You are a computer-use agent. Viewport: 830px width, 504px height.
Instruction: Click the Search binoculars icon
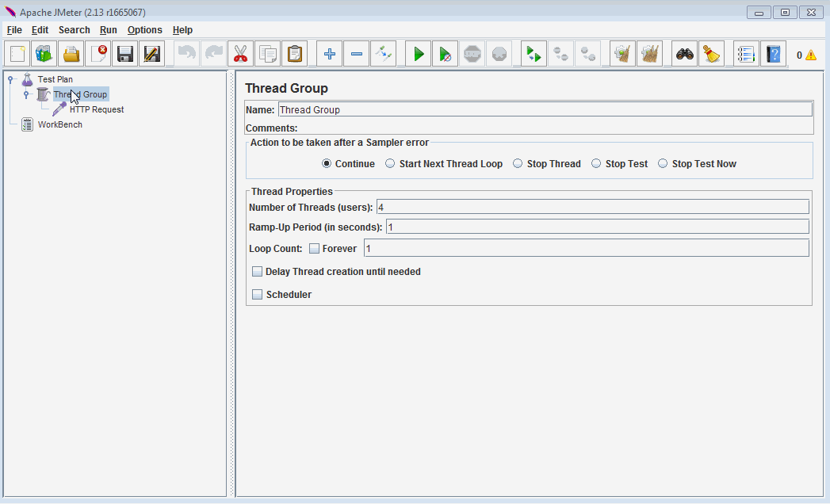tap(685, 54)
